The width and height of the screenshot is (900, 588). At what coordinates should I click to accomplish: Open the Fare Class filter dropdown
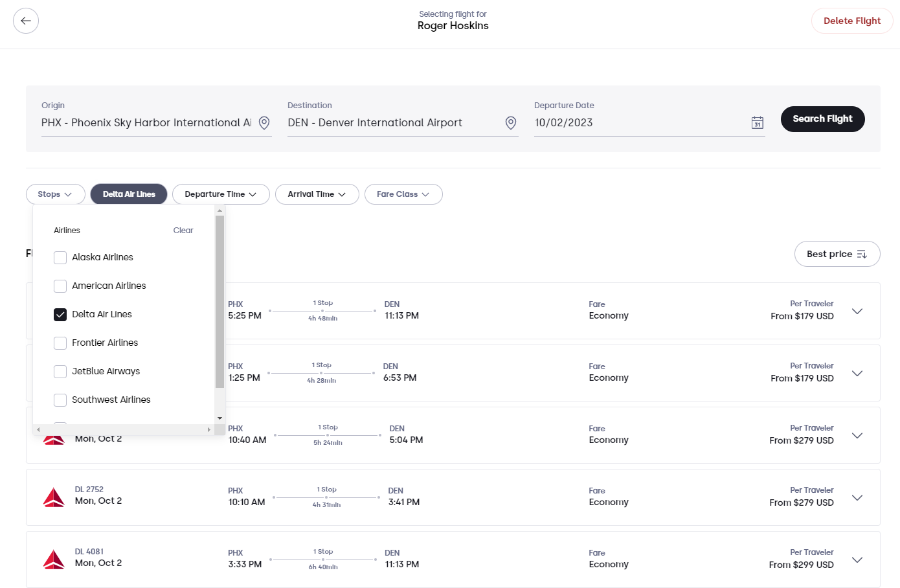point(403,194)
